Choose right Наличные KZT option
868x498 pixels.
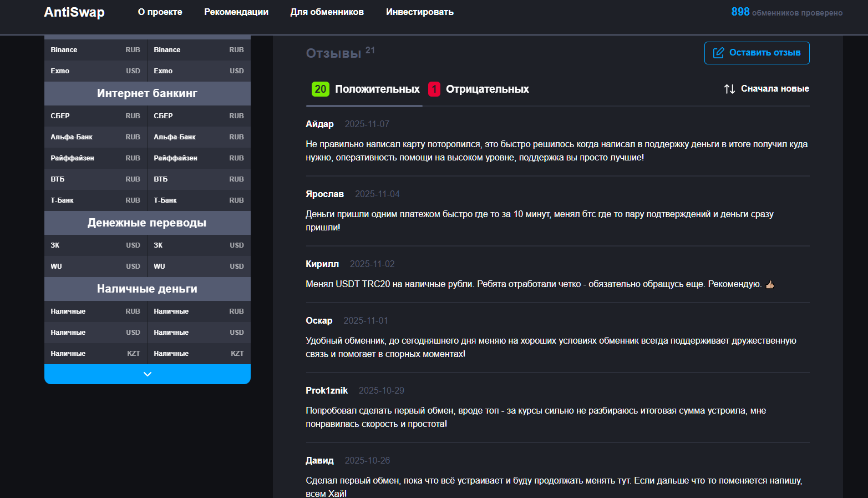[199, 354]
